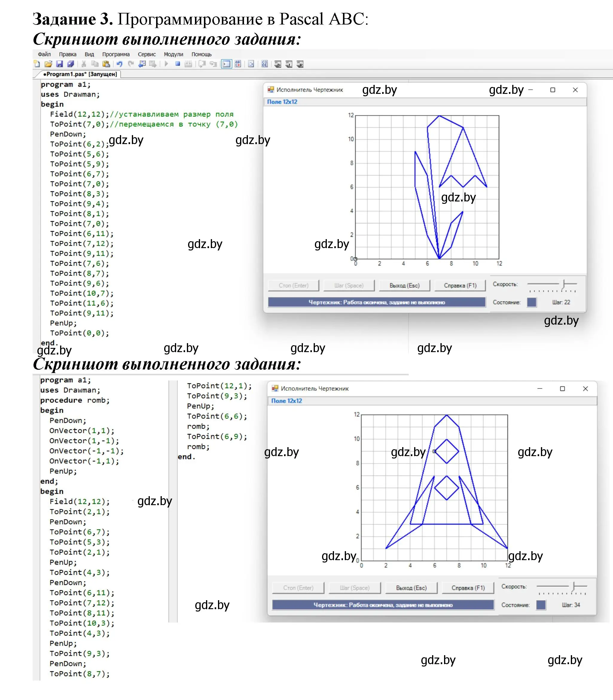
Task: Click the Paste clipboard icon
Action: [x=106, y=64]
